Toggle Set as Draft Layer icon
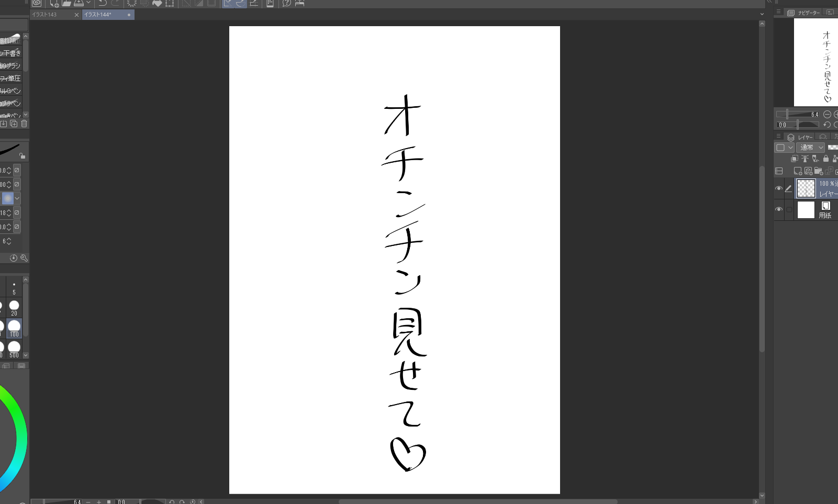Viewport: 838px width, 504px height. pyautogui.click(x=815, y=159)
